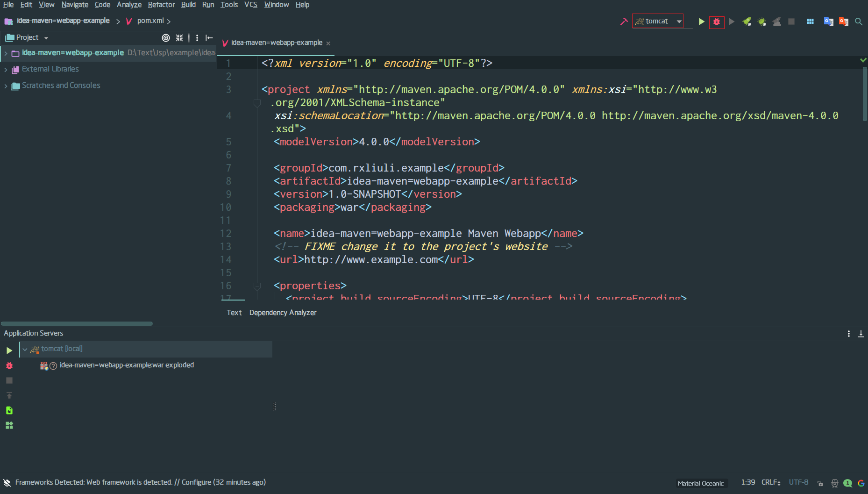Toggle the read-only lock icon in status bar
868x494 pixels.
(820, 483)
